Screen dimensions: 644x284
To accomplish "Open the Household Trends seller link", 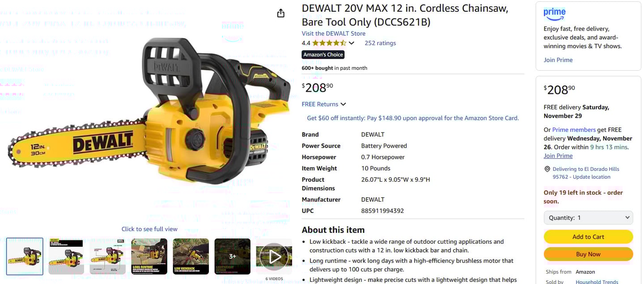I will [597, 282].
